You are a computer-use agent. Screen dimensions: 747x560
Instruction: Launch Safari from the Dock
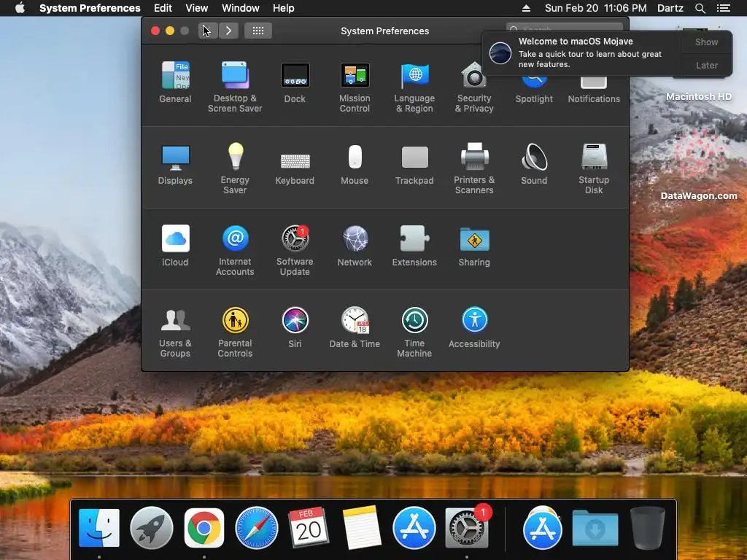click(x=257, y=528)
